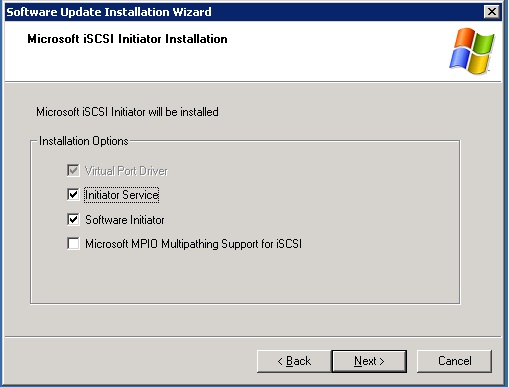The height and width of the screenshot is (387, 509).
Task: Uncheck the Initiator Service checkbox
Action: pyautogui.click(x=73, y=194)
